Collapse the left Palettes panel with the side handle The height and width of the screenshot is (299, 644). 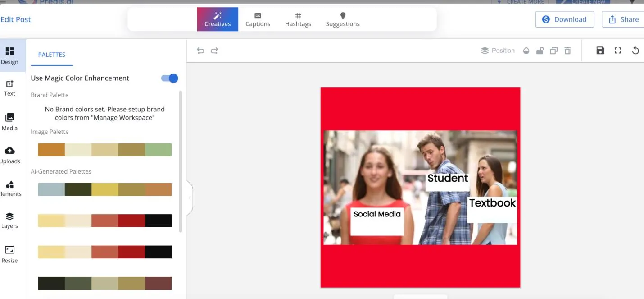[x=190, y=198]
